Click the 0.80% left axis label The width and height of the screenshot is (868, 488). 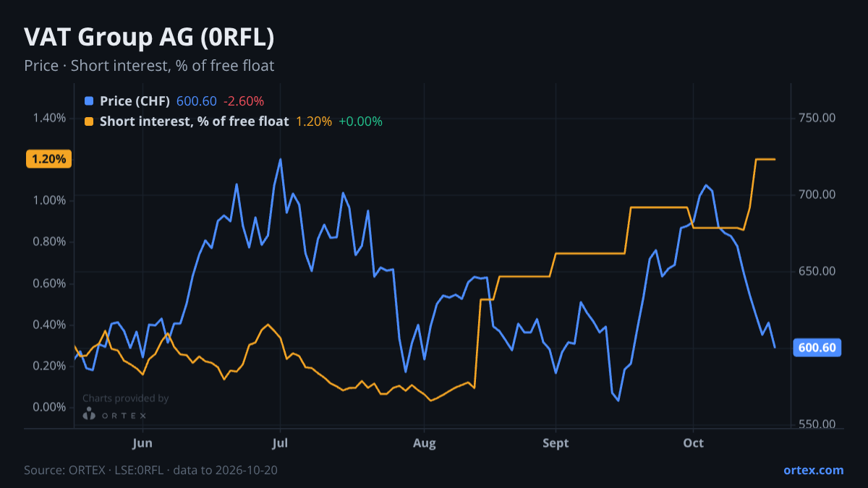(x=50, y=241)
